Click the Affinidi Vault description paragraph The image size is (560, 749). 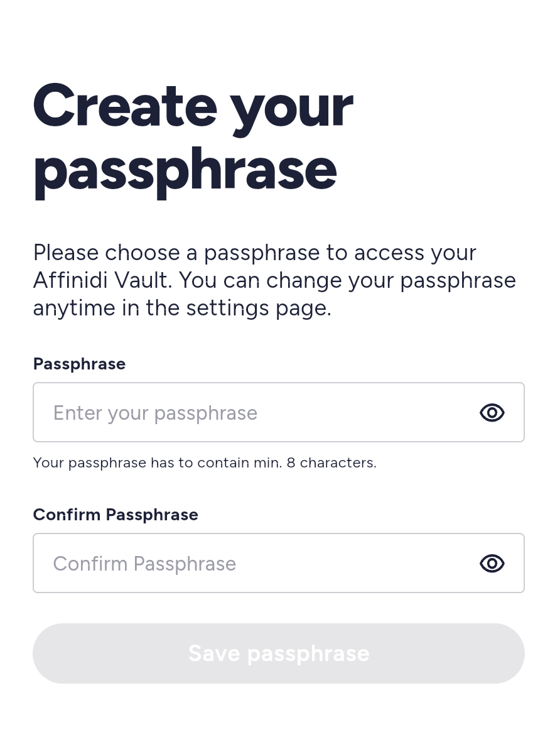274,280
